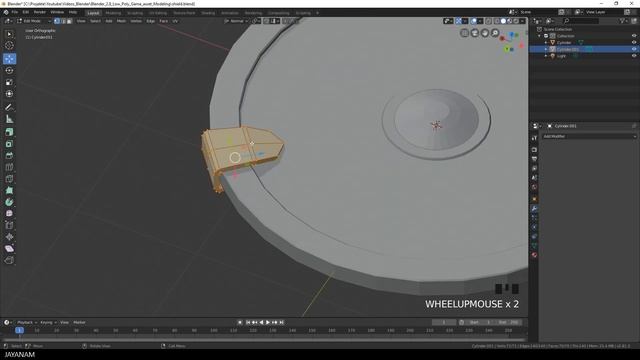Select the Smooth tool
640x360 pixels.
[x=9, y=213]
